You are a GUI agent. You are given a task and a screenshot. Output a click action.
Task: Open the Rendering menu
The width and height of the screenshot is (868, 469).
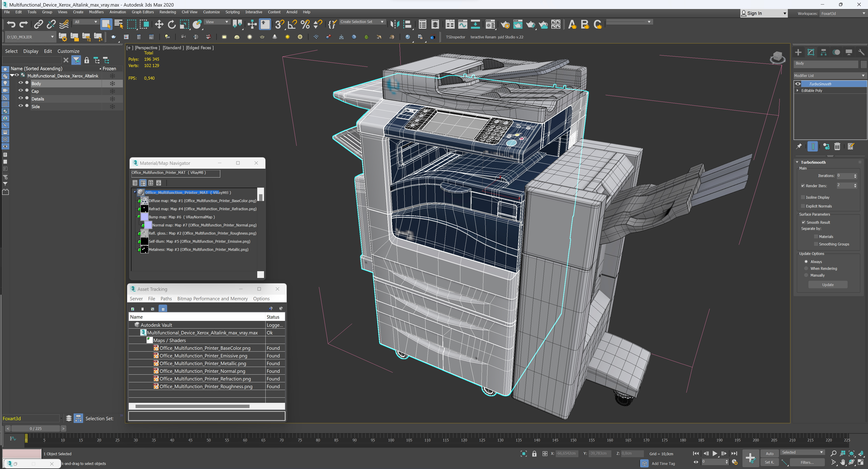167,12
